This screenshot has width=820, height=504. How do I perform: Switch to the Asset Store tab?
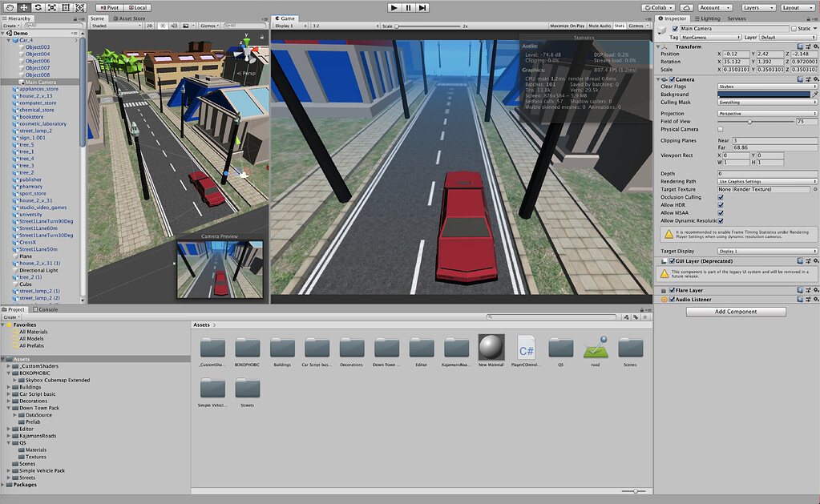tap(128, 18)
